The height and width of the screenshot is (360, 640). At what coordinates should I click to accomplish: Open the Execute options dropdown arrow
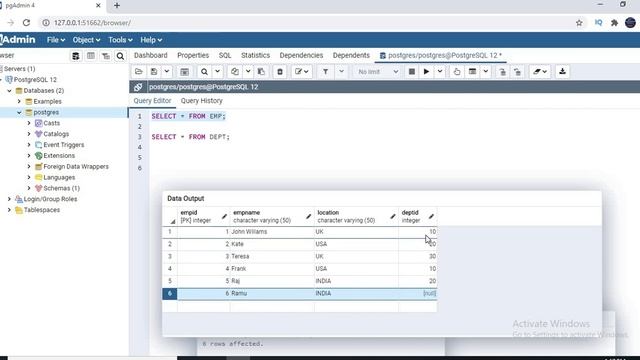440,72
